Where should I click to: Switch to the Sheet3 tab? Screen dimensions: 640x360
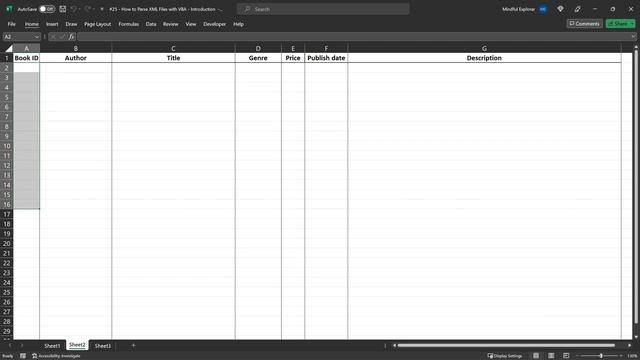click(102, 346)
